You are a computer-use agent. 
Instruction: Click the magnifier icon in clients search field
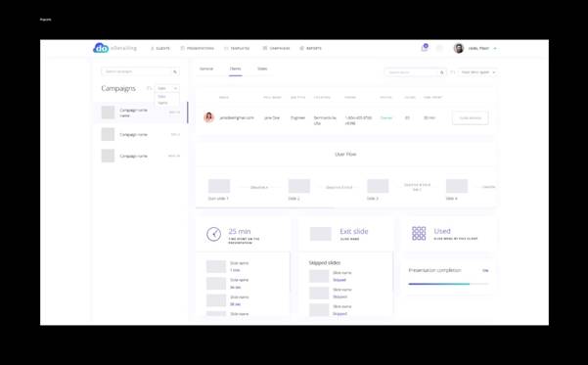(x=442, y=72)
